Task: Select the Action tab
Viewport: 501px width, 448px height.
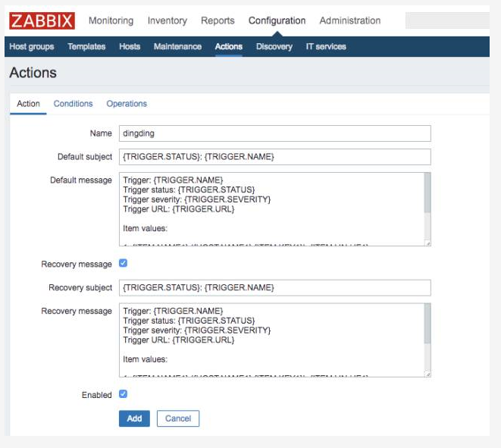Action: 28,104
